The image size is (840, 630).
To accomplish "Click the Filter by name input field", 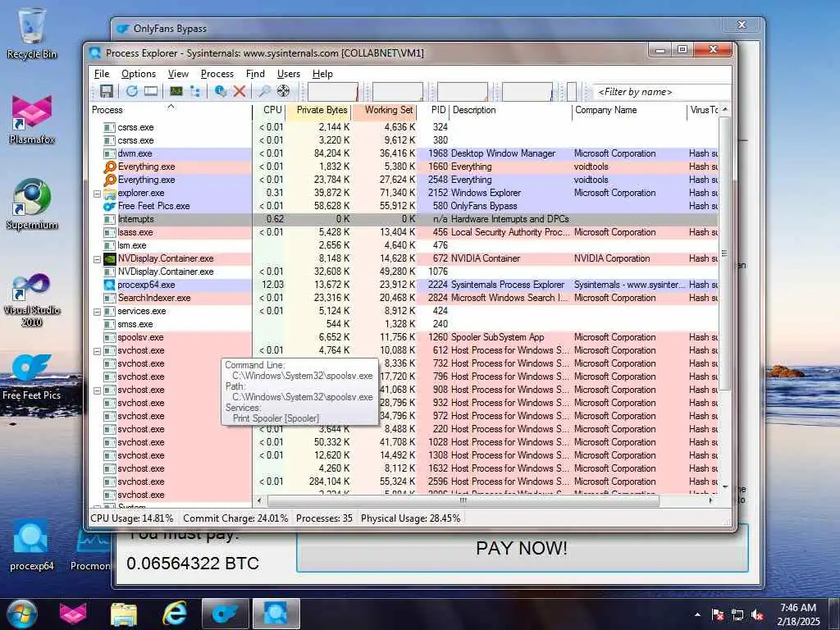I will pyautogui.click(x=662, y=92).
